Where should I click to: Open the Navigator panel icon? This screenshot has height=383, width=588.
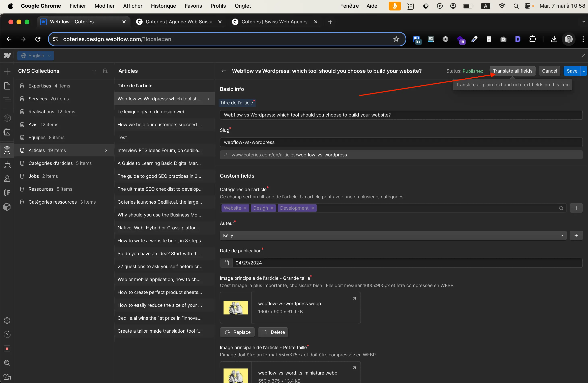(7, 100)
